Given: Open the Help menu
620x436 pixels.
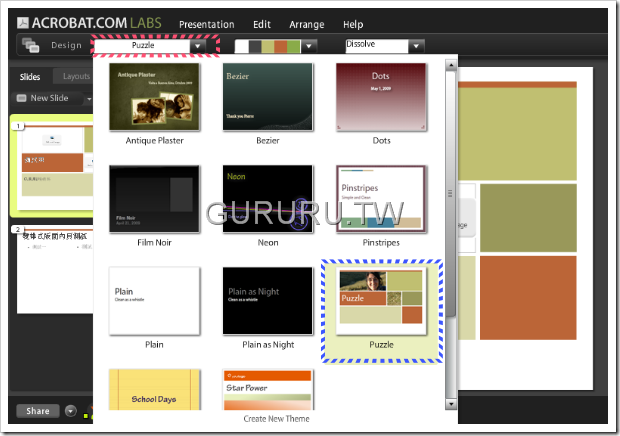Looking at the screenshot, I should click(x=353, y=25).
